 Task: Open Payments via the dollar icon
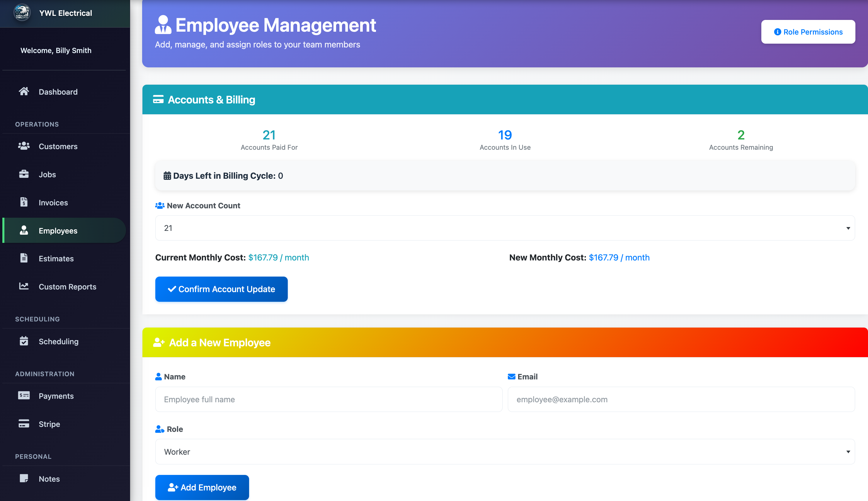click(x=24, y=396)
